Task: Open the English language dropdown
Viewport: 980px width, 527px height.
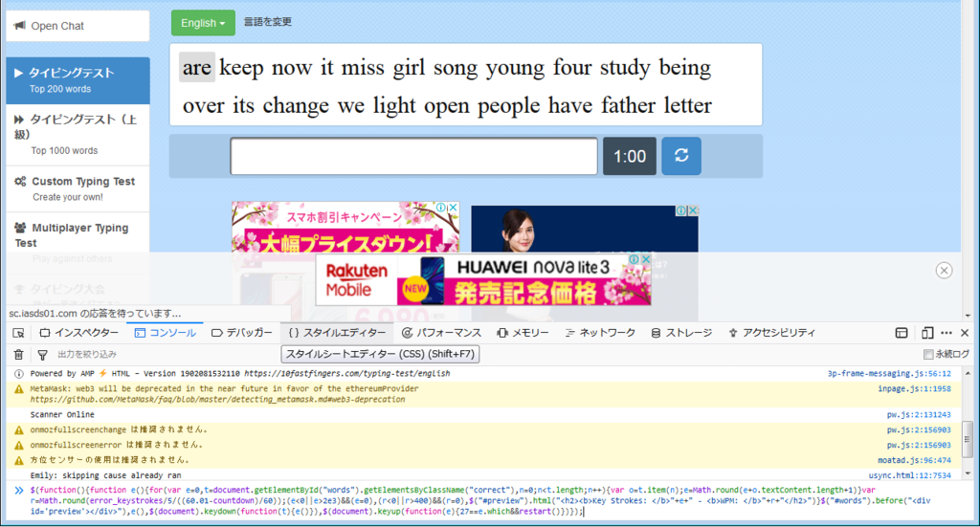Action: [x=203, y=23]
